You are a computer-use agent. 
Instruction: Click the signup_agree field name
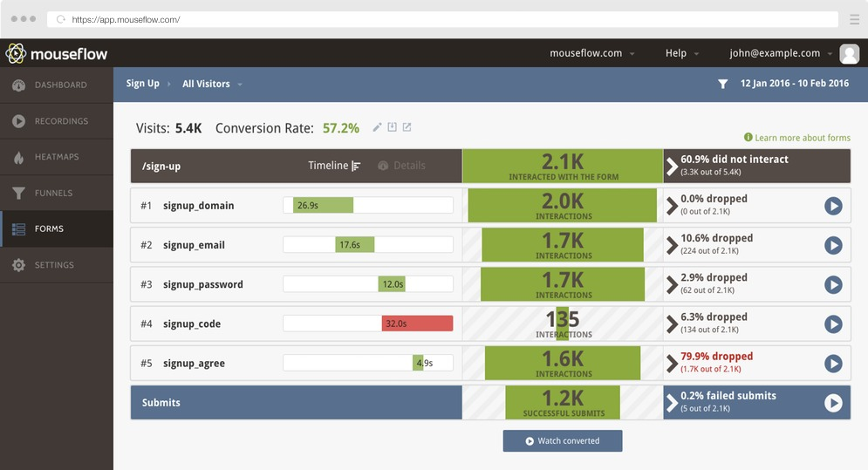point(194,364)
